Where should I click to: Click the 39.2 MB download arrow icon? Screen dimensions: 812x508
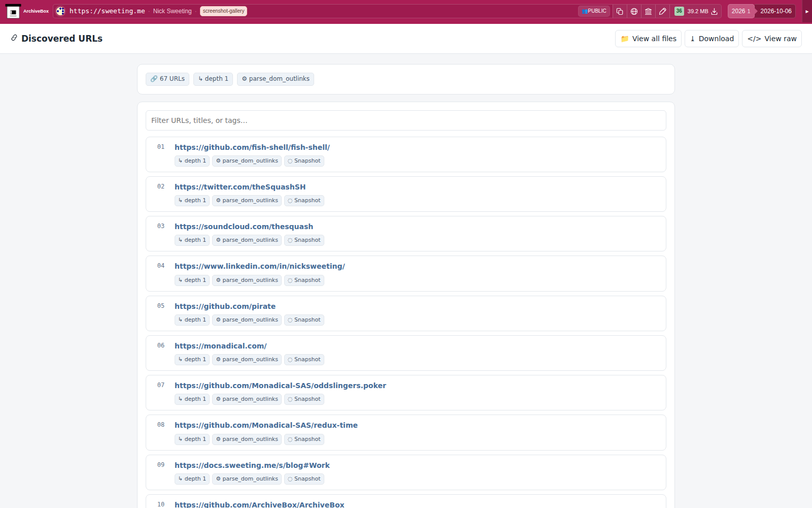click(714, 11)
